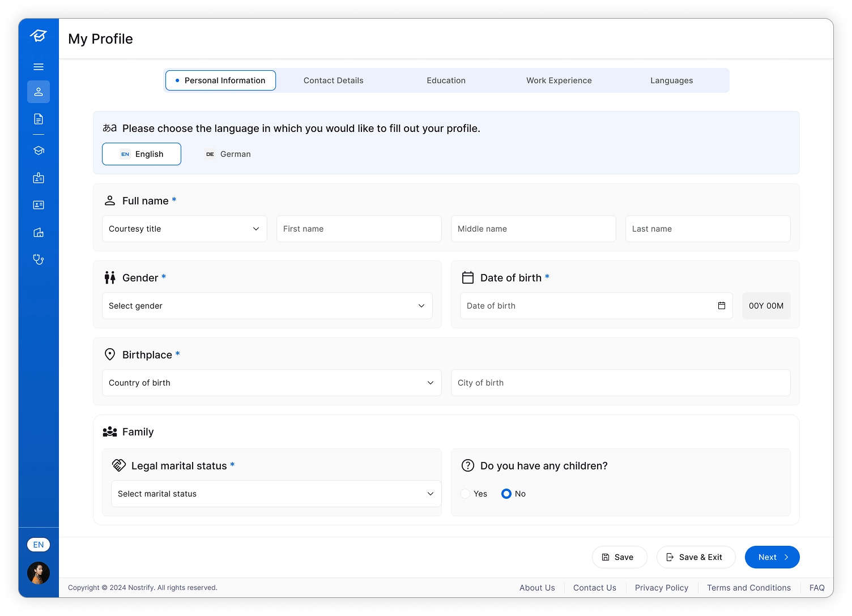Click the Save & Exit button
852x616 pixels.
(696, 557)
